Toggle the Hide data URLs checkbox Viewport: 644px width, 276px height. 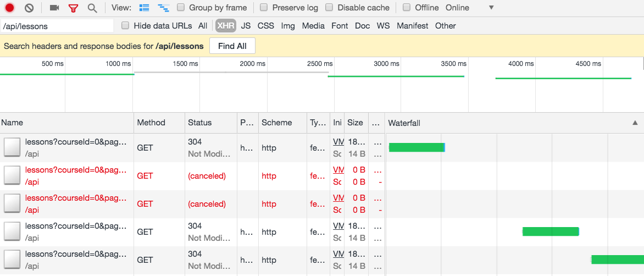(x=125, y=25)
